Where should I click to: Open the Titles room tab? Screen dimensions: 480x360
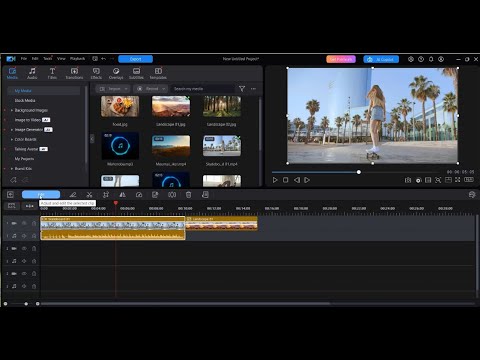click(x=52, y=73)
